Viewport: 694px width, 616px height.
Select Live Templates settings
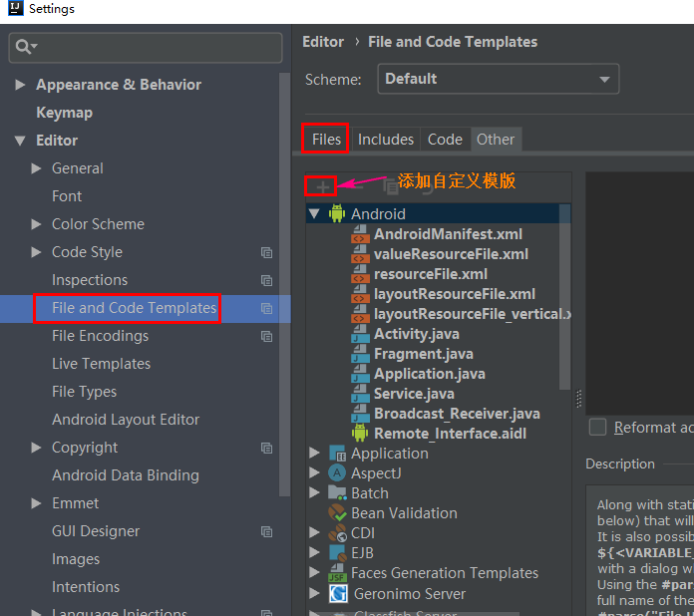[102, 364]
